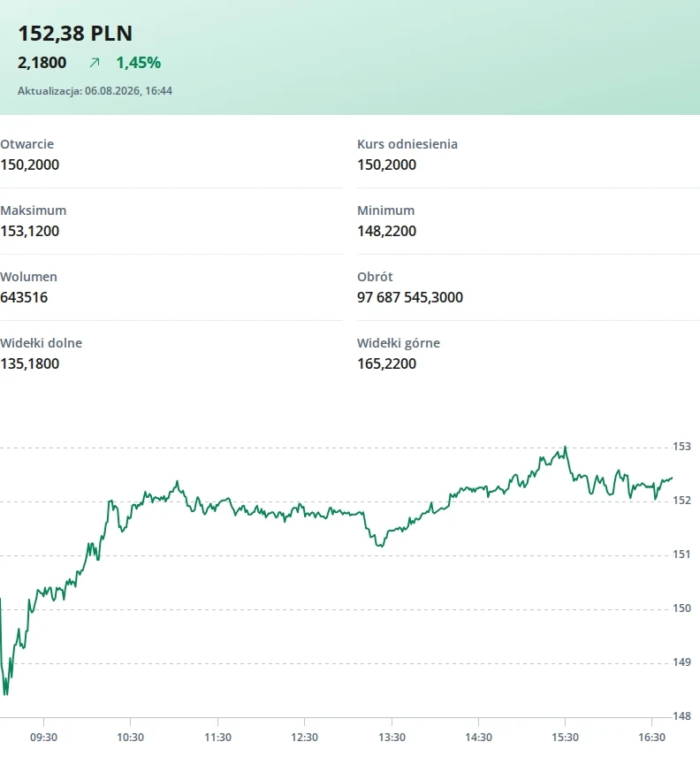This screenshot has height=765, width=700.
Task: Click the Kurs odniesienia label
Action: [x=407, y=144]
